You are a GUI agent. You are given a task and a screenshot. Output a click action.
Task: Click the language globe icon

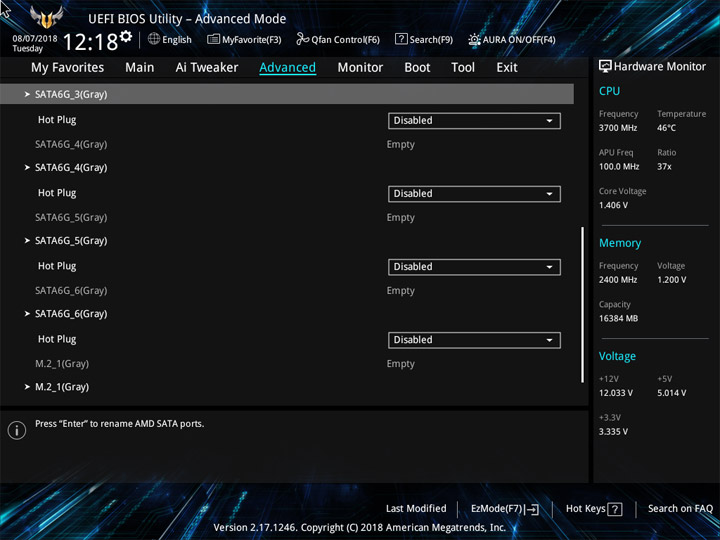tap(154, 39)
